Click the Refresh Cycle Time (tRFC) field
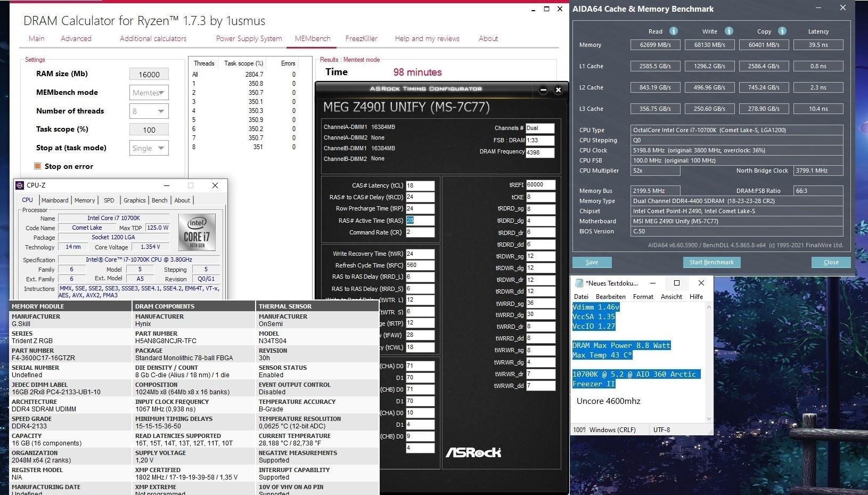Viewport: 868px width, 495px height. (x=420, y=265)
